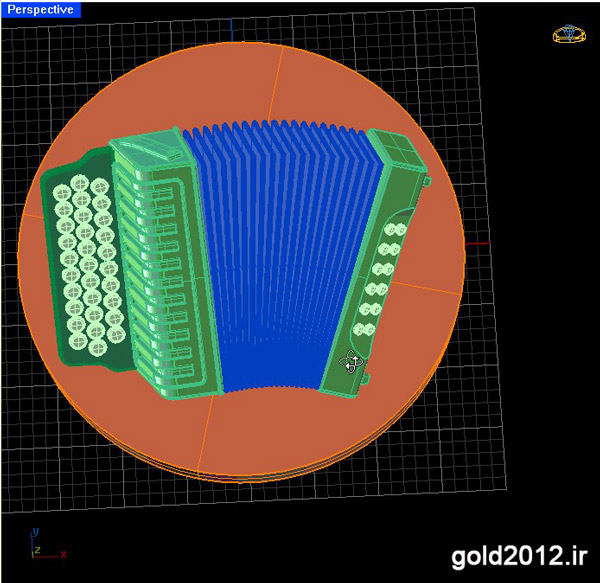Select the lowest button on right bass strip
The width and height of the screenshot is (600, 583).
360,331
